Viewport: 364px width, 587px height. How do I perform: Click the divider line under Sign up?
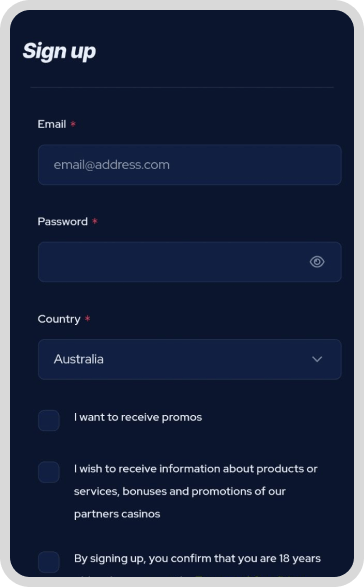pos(182,87)
